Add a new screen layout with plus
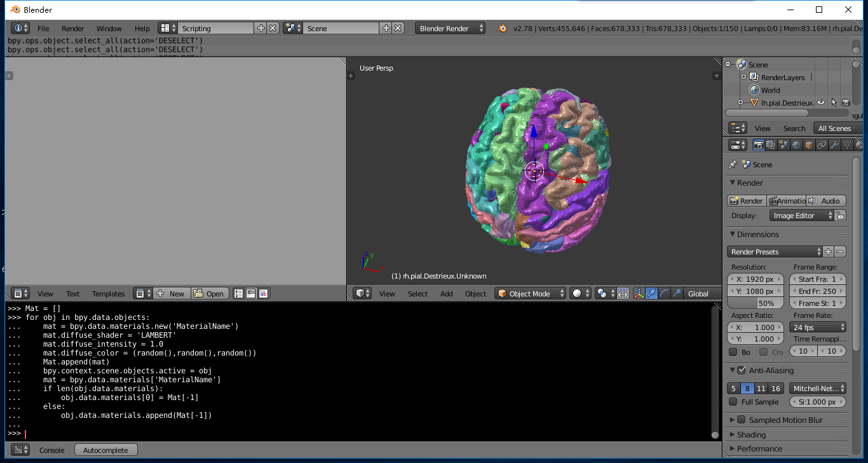Screen dimensions: 868x463 tap(261, 28)
